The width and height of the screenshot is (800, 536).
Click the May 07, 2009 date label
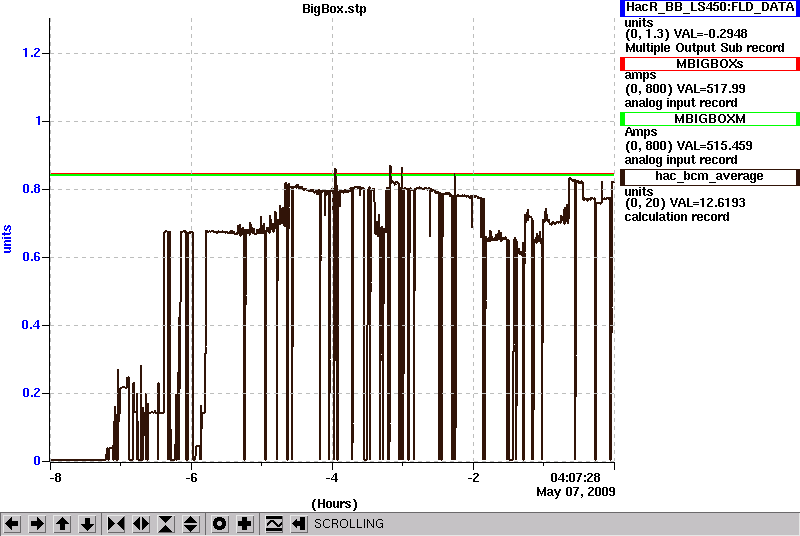coord(576,492)
